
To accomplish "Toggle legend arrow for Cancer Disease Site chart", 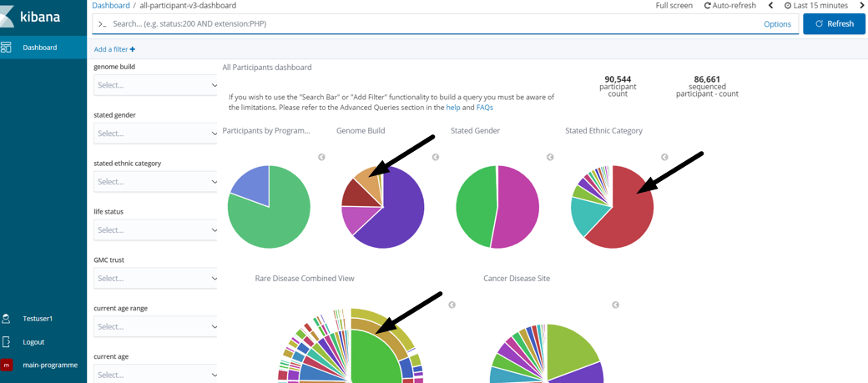I will [615, 305].
